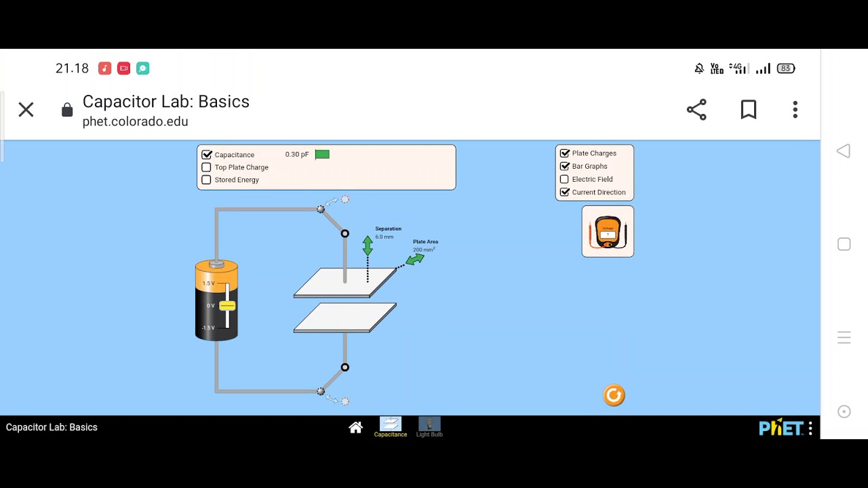Click the 0 V label on battery
The width and height of the screenshot is (868, 488).
(x=211, y=306)
